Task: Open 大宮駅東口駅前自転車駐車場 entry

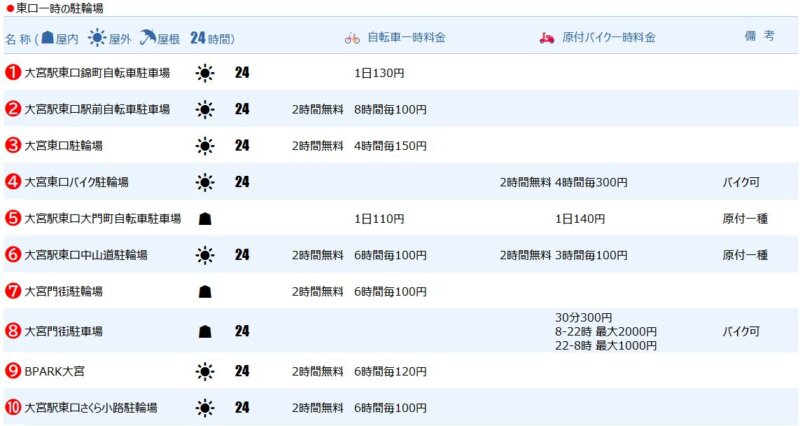Action: point(97,109)
